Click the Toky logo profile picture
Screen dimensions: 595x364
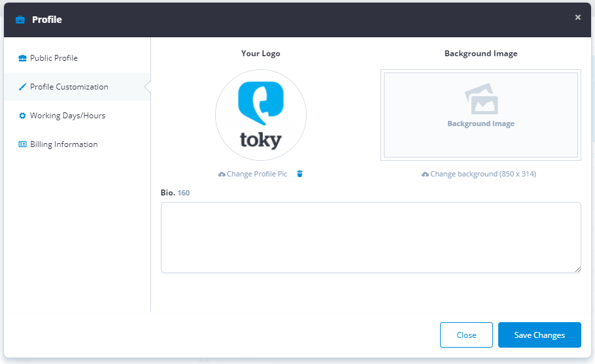pyautogui.click(x=261, y=115)
